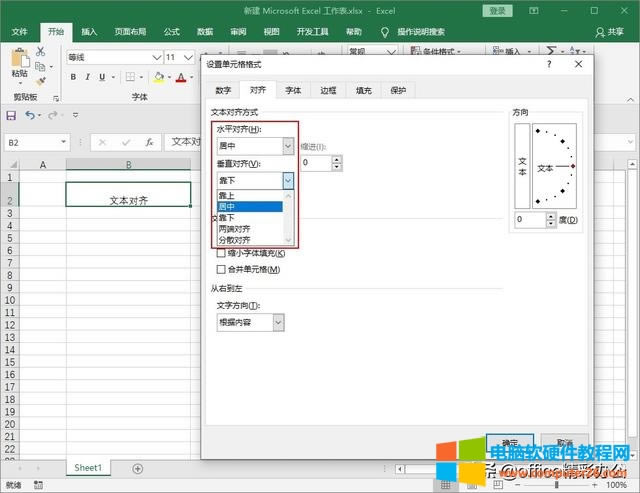Image resolution: width=640 pixels, height=493 pixels.
Task: Enable the 缩小字体填充 checkbox
Action: click(x=221, y=254)
